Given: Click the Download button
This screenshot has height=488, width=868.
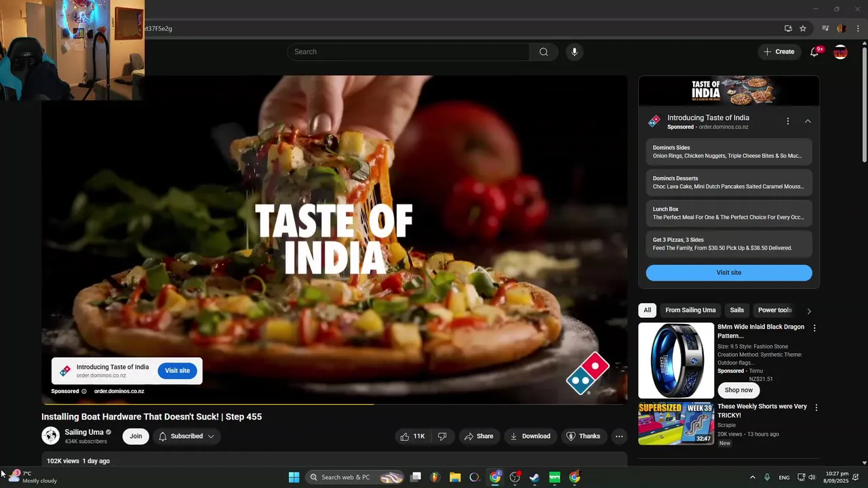Looking at the screenshot, I should 530,436.
